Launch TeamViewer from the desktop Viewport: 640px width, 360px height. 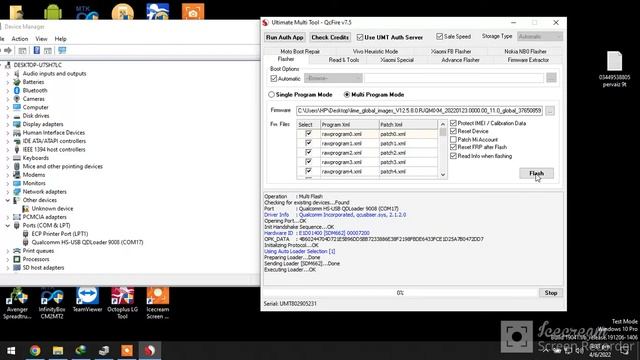tap(87, 300)
